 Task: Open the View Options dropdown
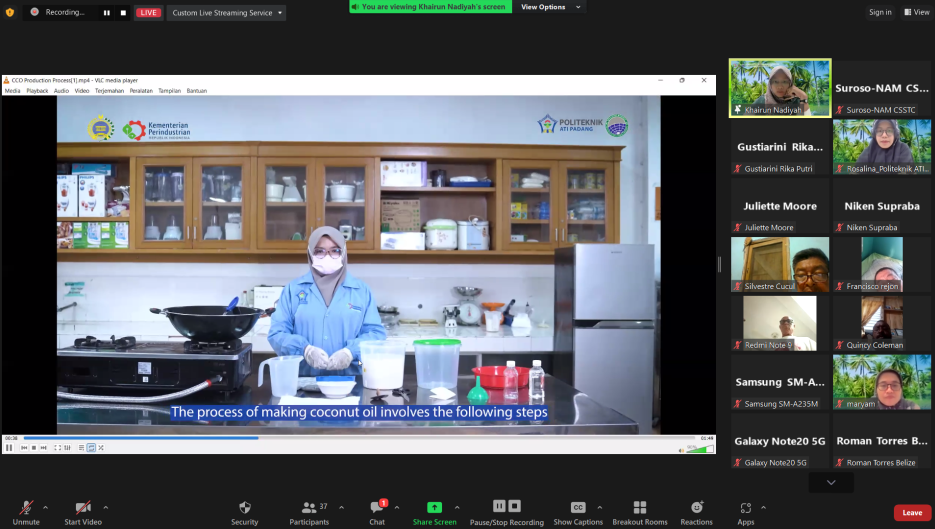pyautogui.click(x=546, y=7)
